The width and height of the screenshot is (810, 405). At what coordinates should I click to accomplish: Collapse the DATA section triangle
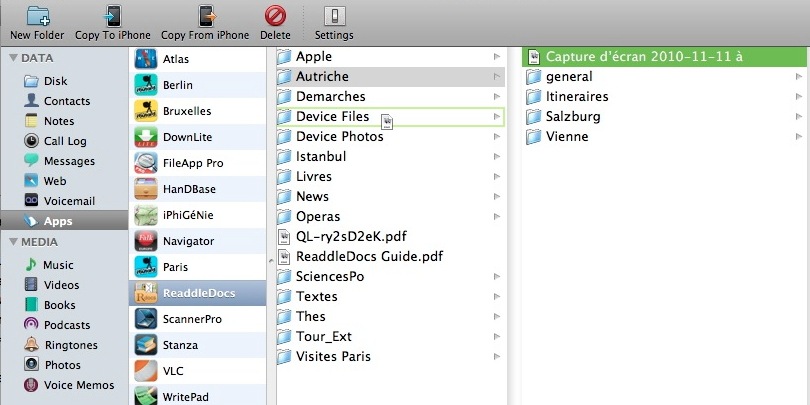(13, 59)
